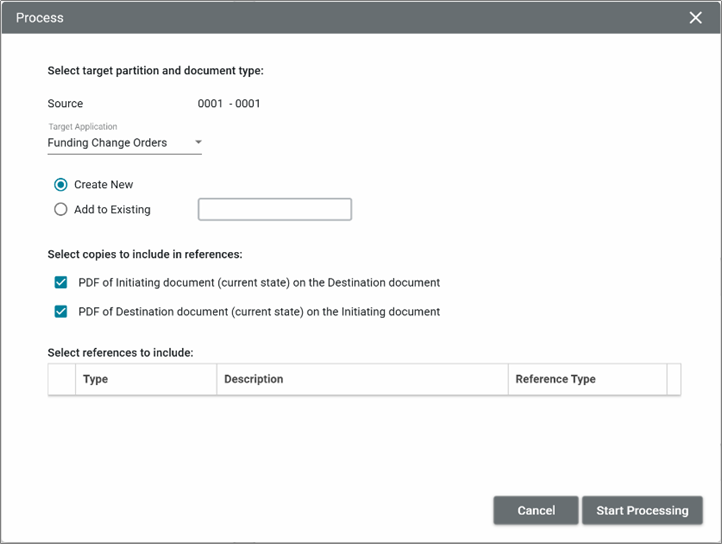Click the Source value 0001 - 0001

pos(229,104)
